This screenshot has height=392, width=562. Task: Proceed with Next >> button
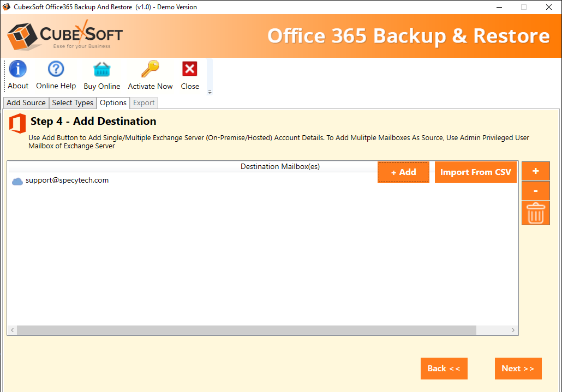[518, 369]
